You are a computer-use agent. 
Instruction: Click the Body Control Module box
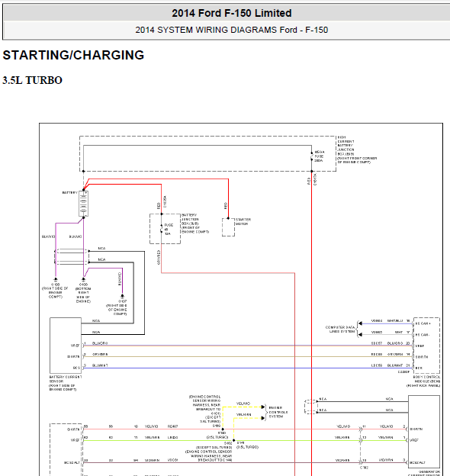tap(426, 346)
